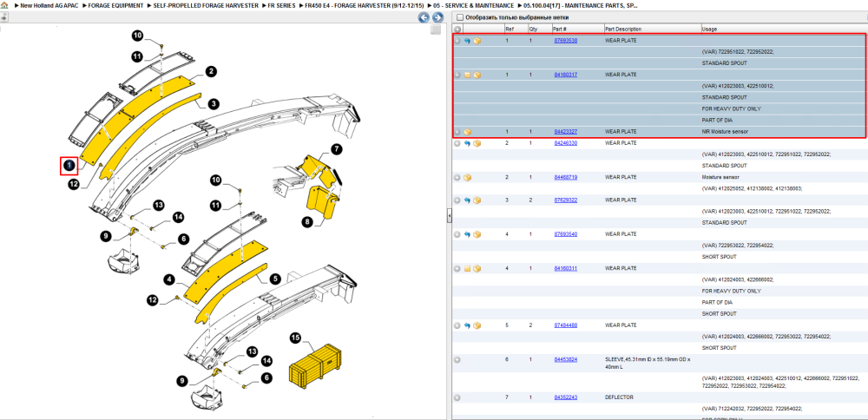The width and height of the screenshot is (868, 420).
Task: Click the package icon for part 84160317
Action: click(477, 75)
